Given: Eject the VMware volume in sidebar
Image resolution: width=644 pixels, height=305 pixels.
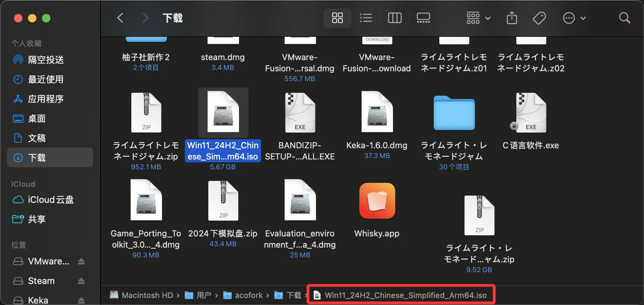Looking at the screenshot, I should point(81,261).
